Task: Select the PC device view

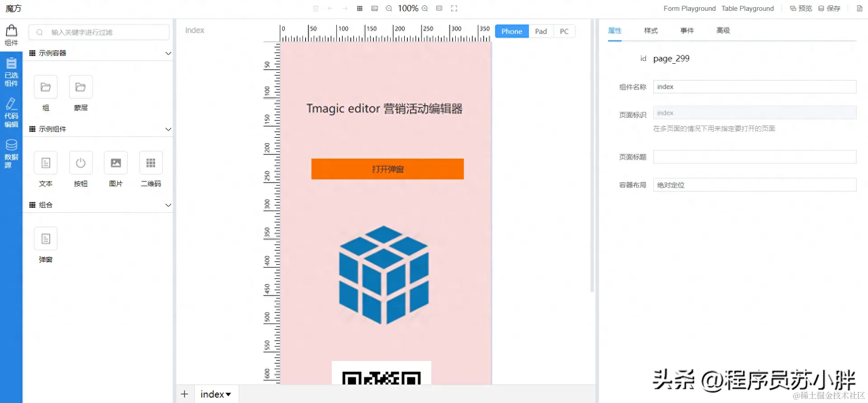Action: (564, 31)
